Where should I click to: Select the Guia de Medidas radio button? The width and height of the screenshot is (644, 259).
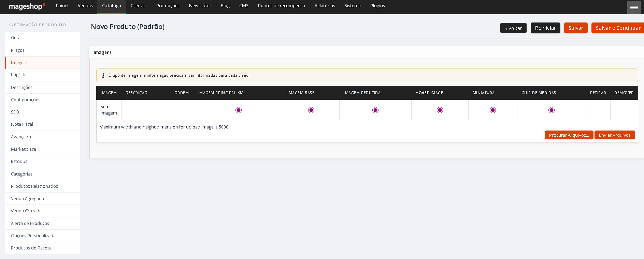552,110
